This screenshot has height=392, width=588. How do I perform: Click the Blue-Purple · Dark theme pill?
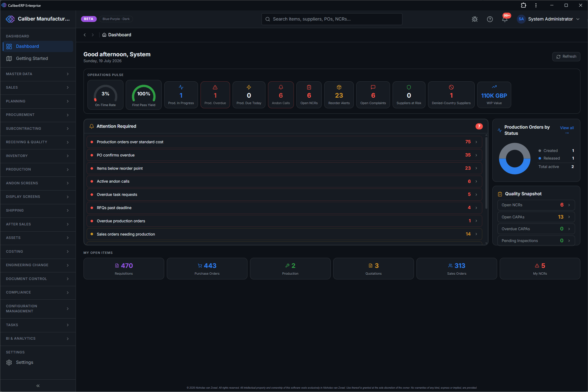116,19
